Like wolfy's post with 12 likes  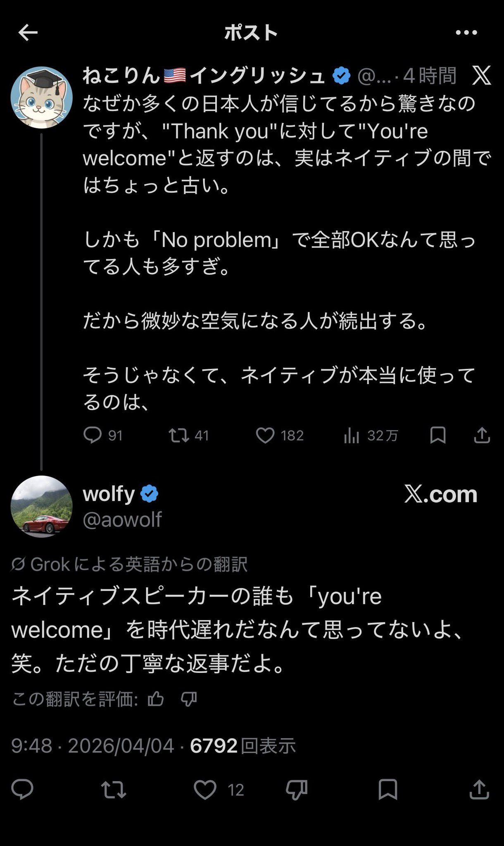pos(205,790)
